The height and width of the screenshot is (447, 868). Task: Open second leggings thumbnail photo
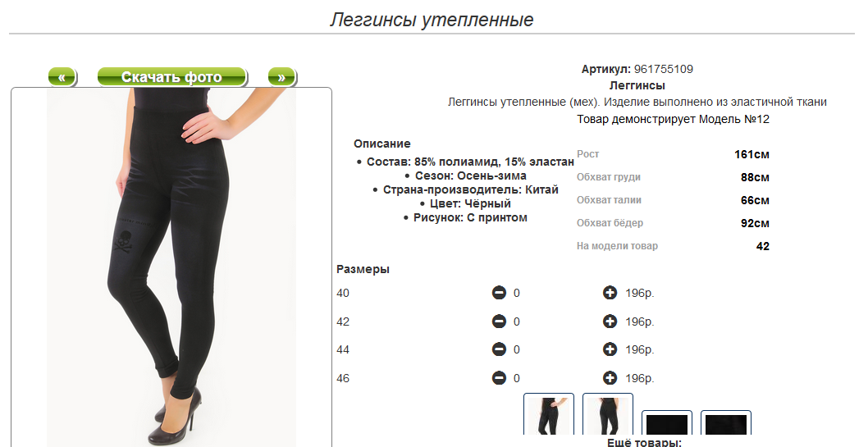tap(608, 414)
